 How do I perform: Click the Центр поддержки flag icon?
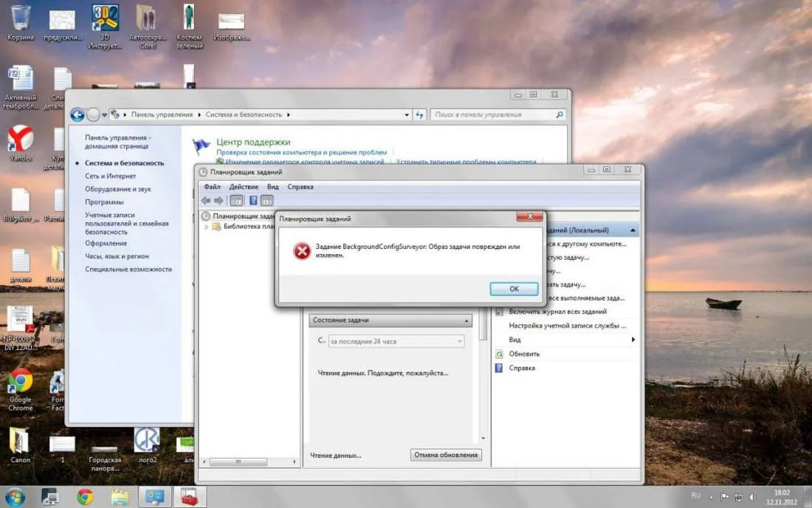pos(201,146)
